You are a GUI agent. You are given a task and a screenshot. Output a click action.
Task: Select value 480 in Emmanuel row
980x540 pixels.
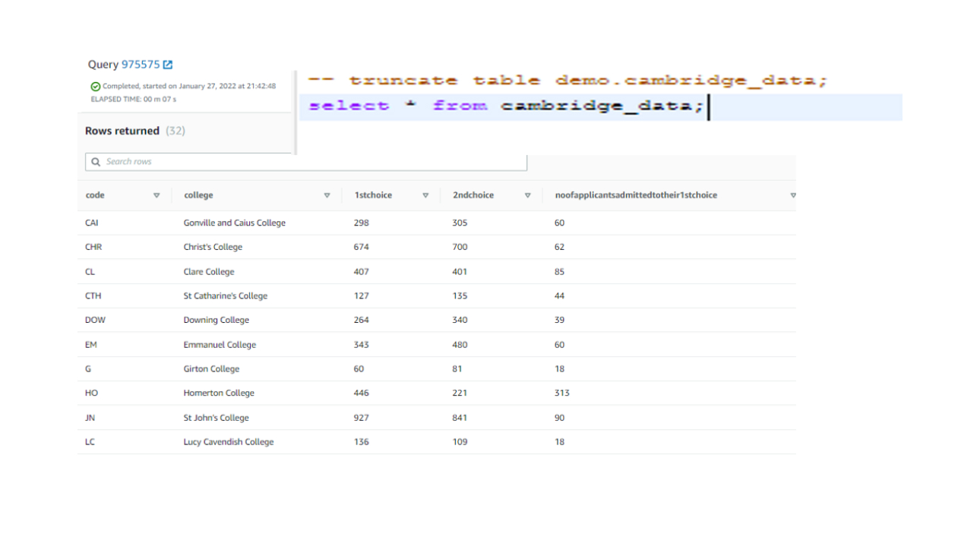(x=460, y=345)
